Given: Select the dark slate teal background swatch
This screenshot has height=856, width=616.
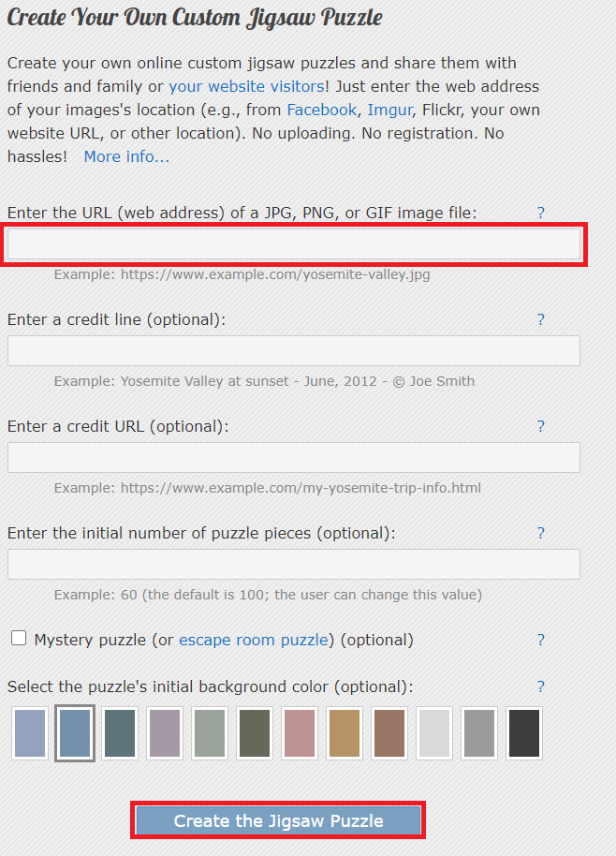Looking at the screenshot, I should click(x=120, y=733).
